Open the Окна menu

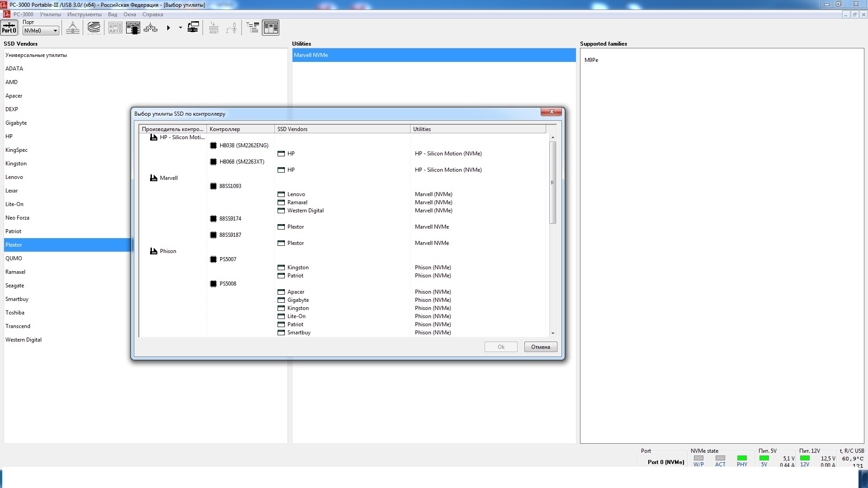click(x=130, y=14)
